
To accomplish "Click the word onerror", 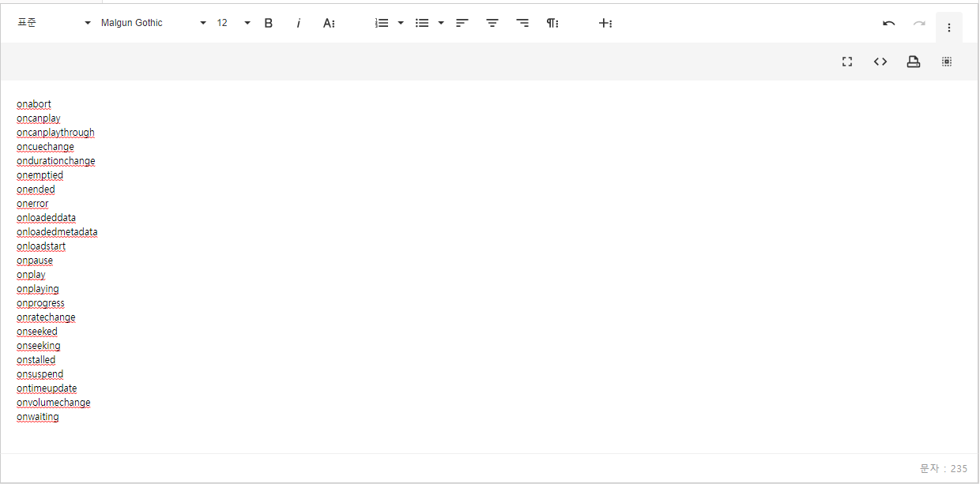I will (32, 204).
